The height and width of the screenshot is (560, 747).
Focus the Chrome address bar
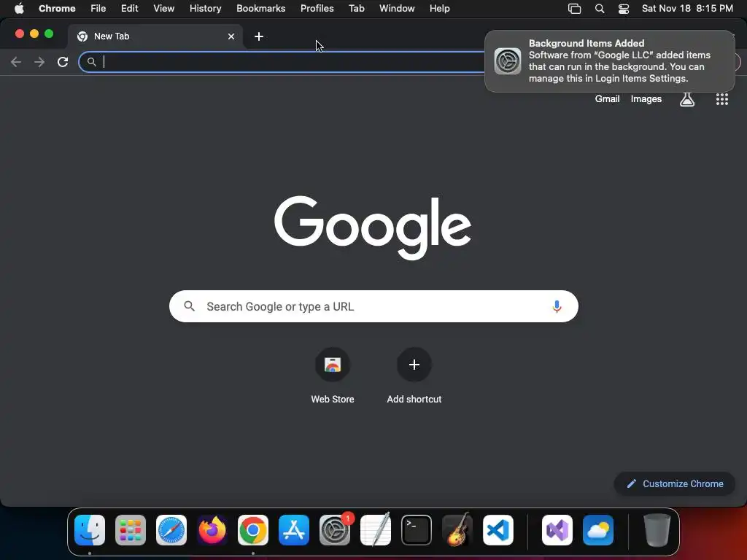(x=283, y=62)
